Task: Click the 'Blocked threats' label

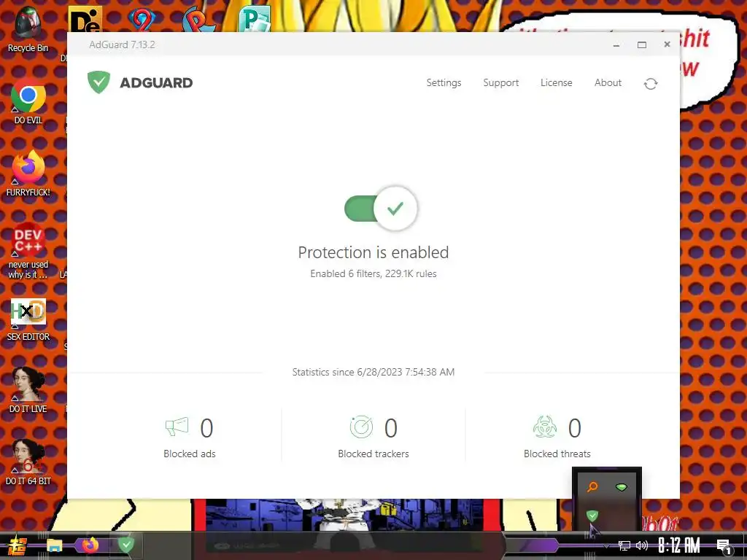Action: pyautogui.click(x=557, y=454)
